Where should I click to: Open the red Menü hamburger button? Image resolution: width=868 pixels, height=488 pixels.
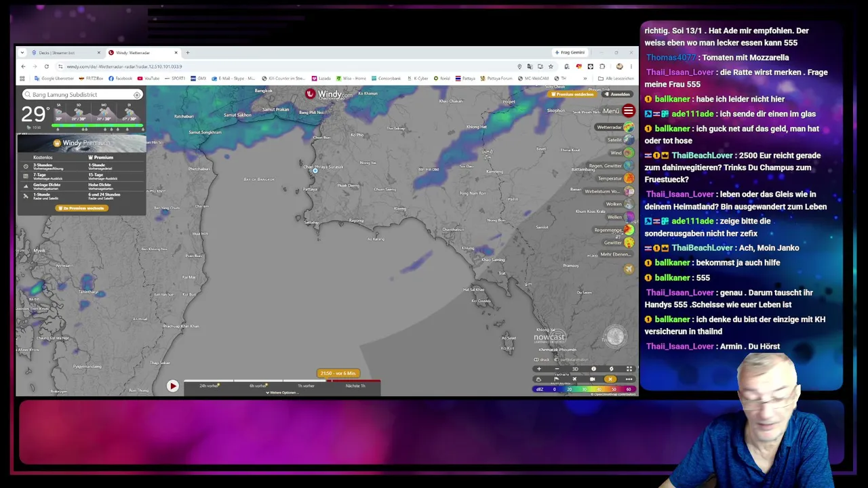coord(629,110)
